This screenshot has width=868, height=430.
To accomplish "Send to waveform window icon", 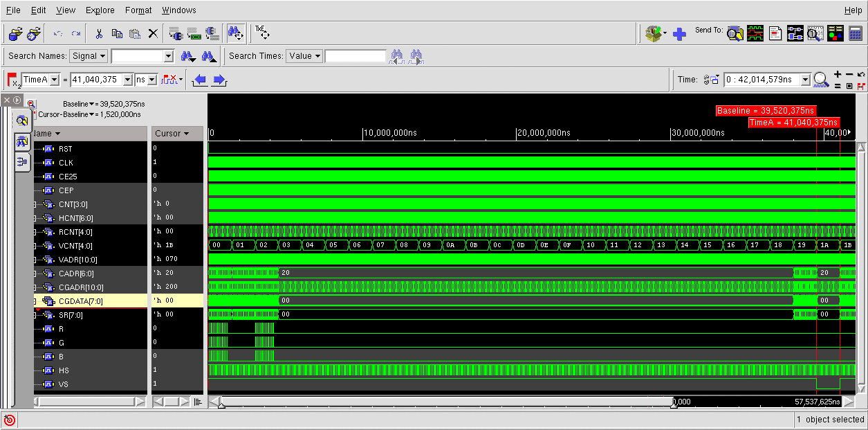I will coord(755,33).
